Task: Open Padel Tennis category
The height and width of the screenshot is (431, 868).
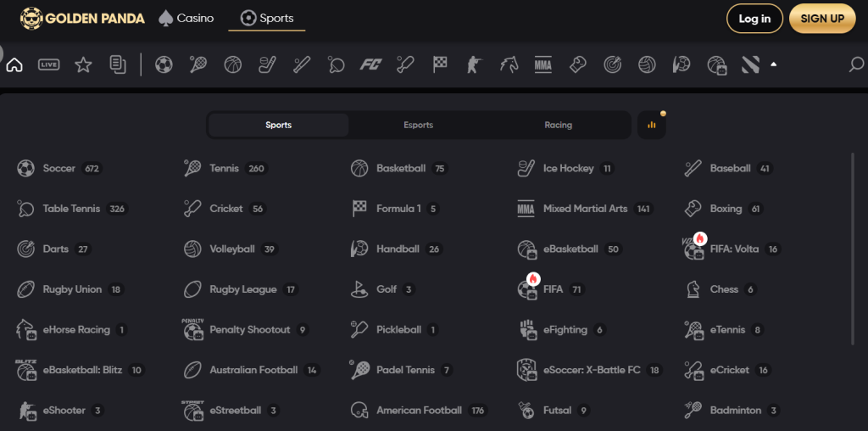Action: pyautogui.click(x=402, y=370)
